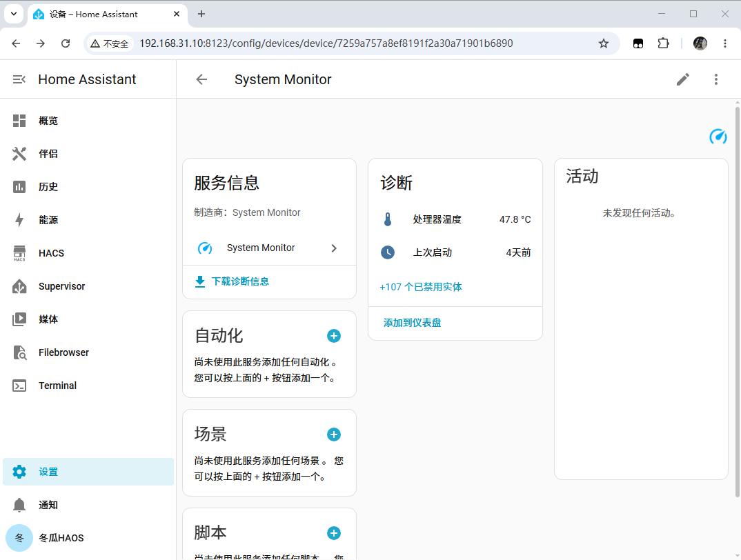The image size is (741, 560).
Task: Click the 4天前 last boot value
Action: pos(518,253)
